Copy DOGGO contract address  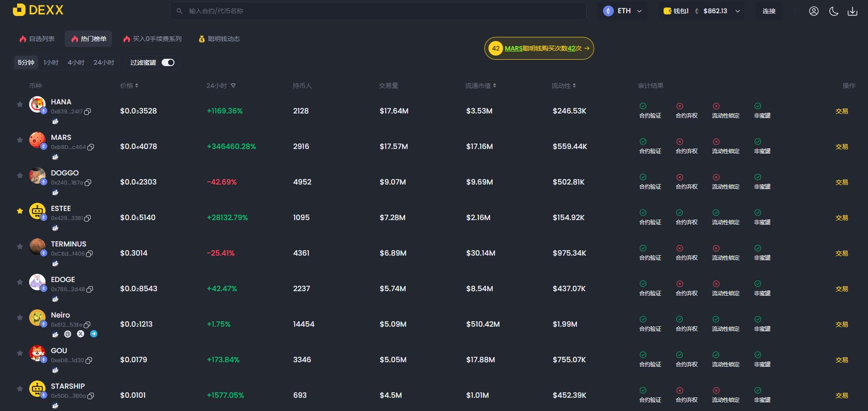(x=88, y=183)
